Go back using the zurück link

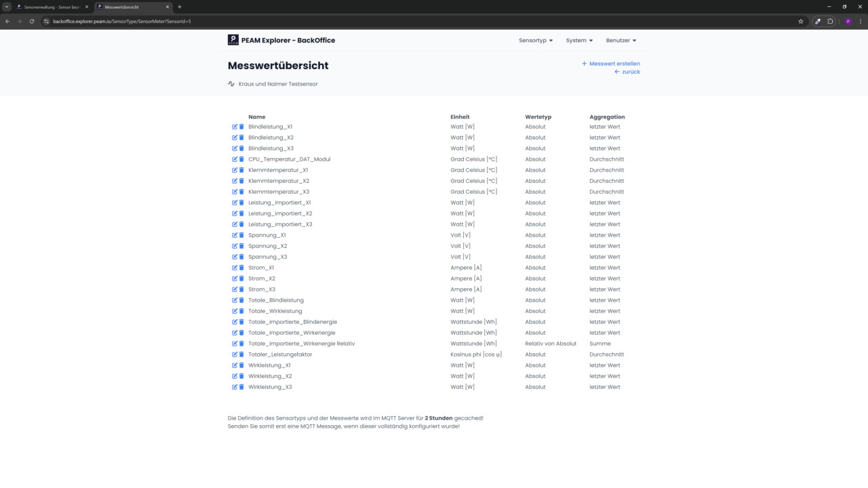pyautogui.click(x=627, y=72)
